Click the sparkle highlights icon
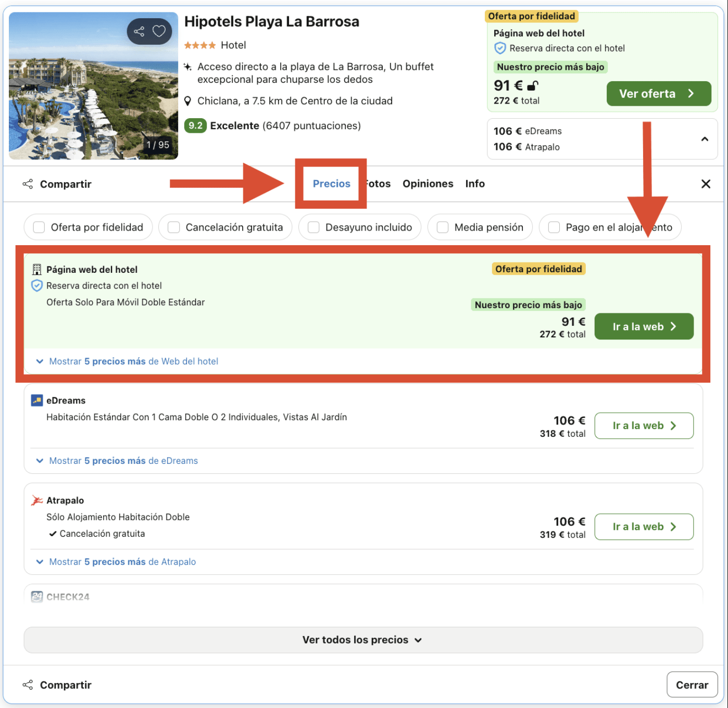The image size is (728, 708). pyautogui.click(x=187, y=67)
